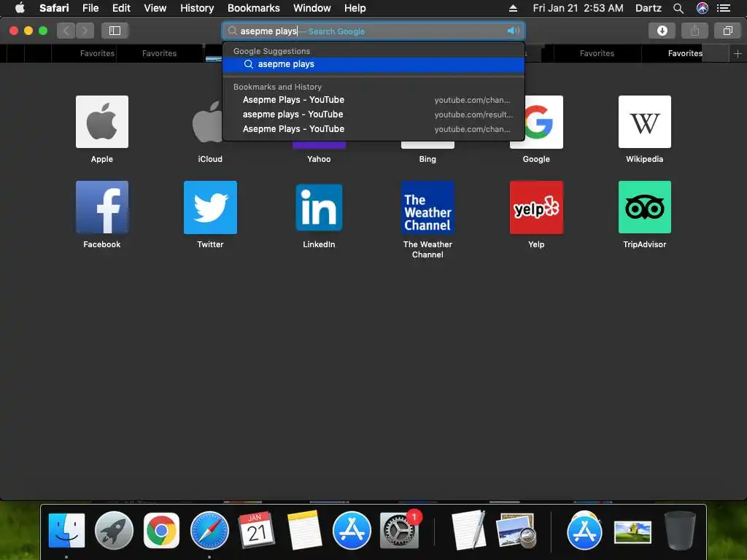Screen dimensions: 747x560
Task: Open Finder from the Dock
Action: 66,531
